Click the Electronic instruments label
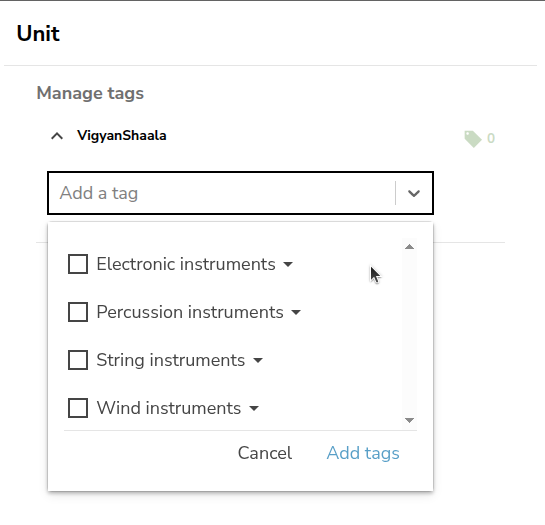545x525 pixels. [186, 264]
